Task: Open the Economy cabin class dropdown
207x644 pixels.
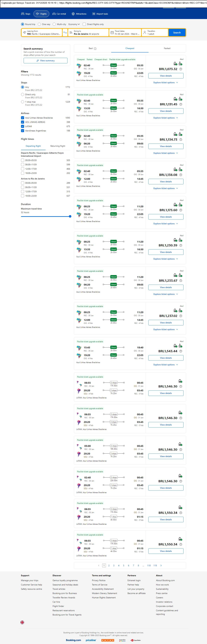Action: pos(74,24)
